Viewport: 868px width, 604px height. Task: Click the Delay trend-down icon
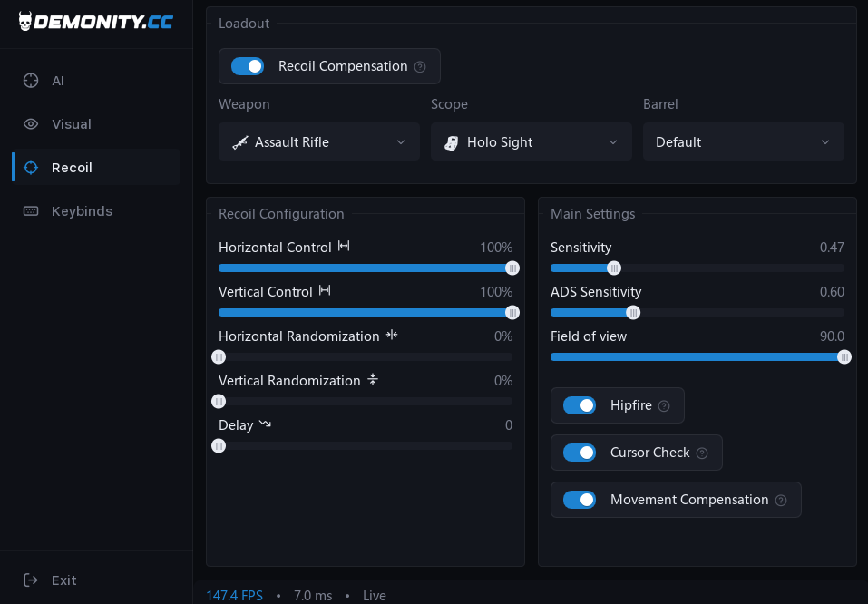click(265, 424)
